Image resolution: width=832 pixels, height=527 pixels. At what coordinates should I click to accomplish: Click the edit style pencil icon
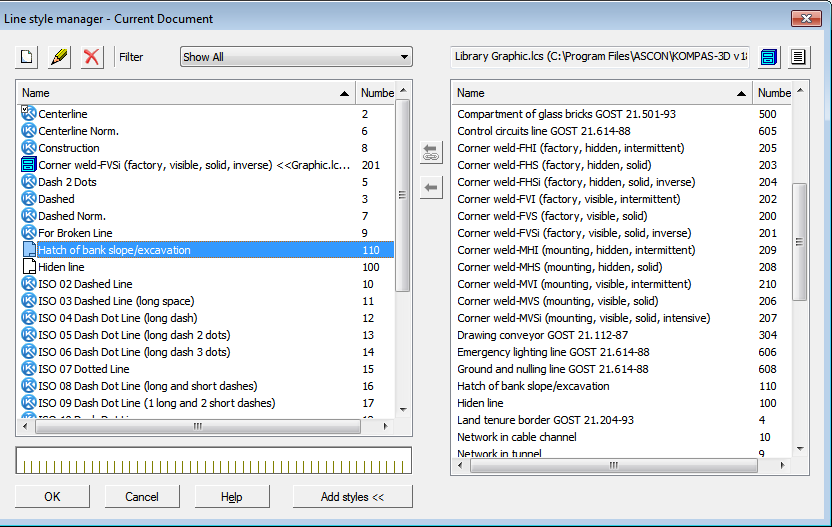(60, 57)
